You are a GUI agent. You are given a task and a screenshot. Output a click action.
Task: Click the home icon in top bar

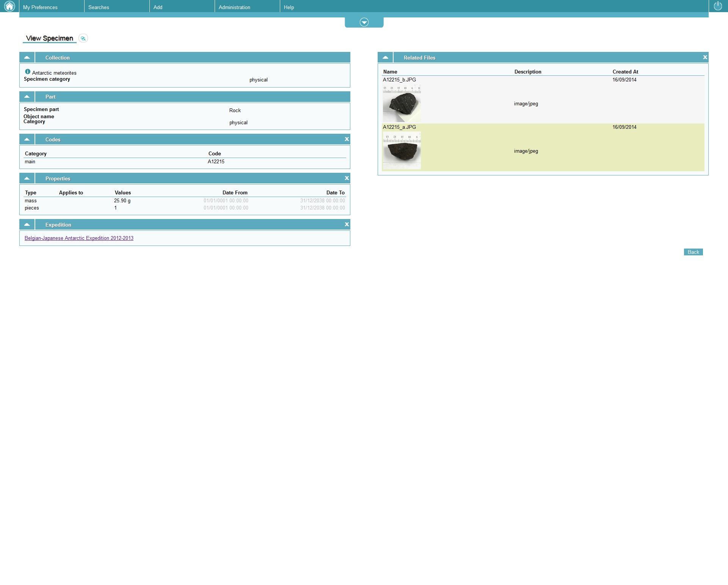coord(9,6)
